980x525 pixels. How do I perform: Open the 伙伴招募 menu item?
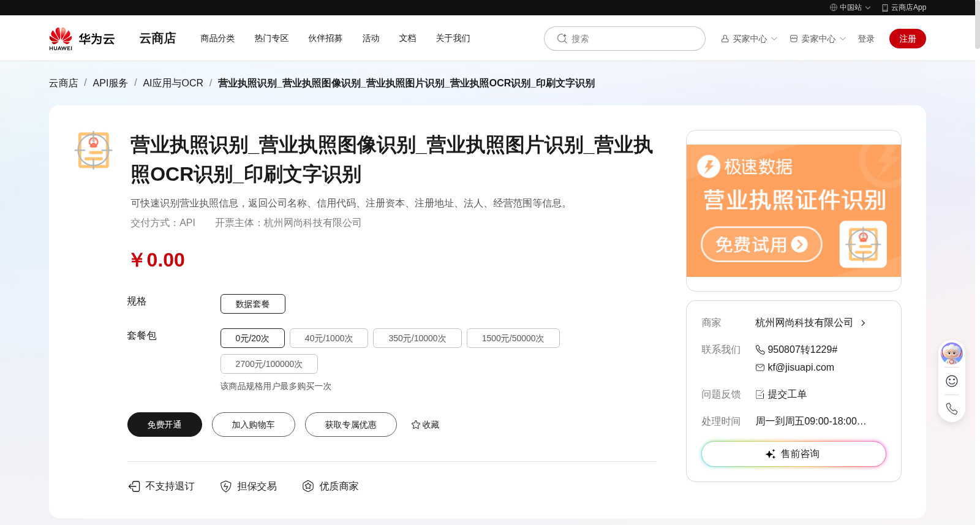click(x=325, y=38)
